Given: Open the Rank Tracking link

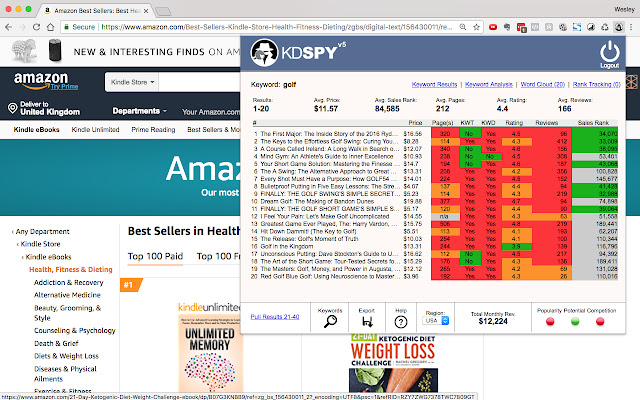Looking at the screenshot, I should coord(596,84).
